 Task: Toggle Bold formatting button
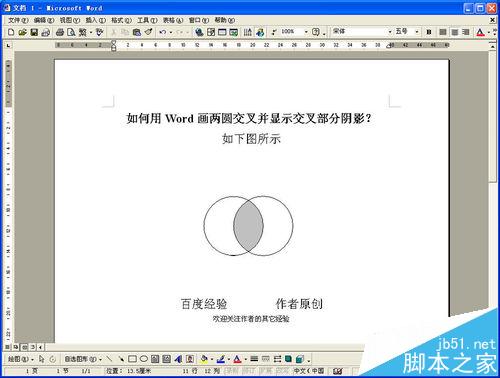point(429,32)
